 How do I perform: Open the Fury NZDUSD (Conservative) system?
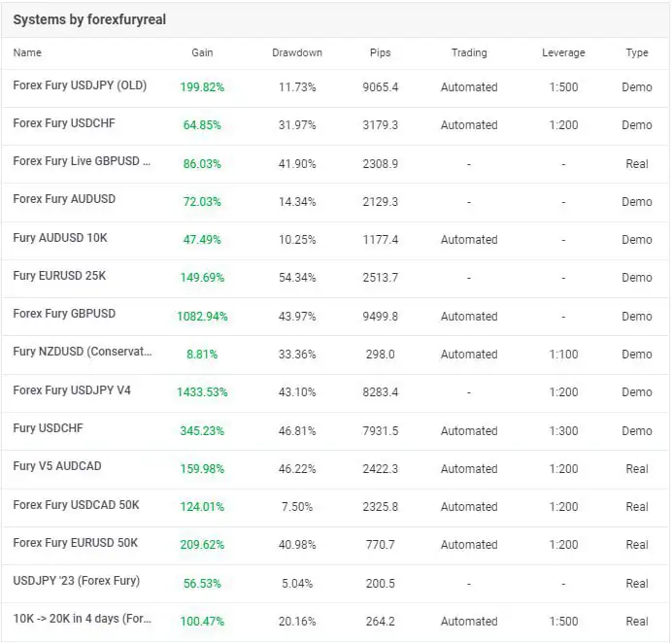[83, 353]
